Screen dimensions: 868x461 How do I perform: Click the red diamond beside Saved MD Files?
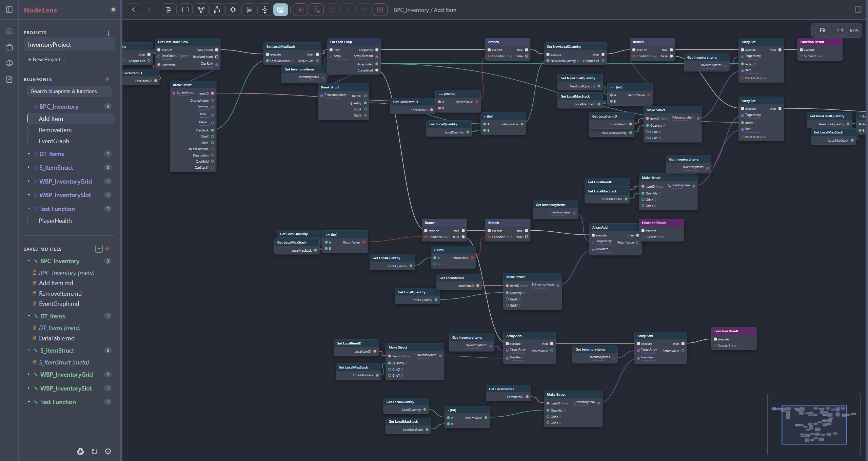pos(107,249)
